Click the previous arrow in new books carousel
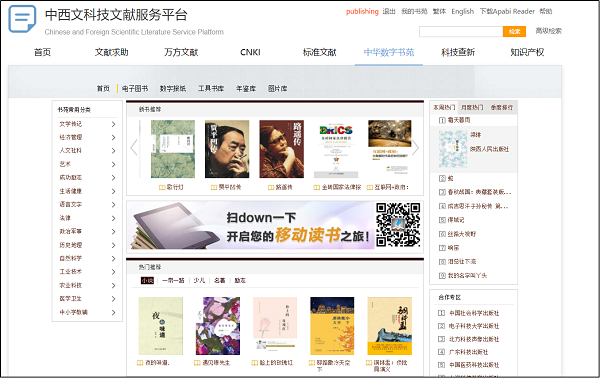The height and width of the screenshot is (378, 600). [x=134, y=148]
